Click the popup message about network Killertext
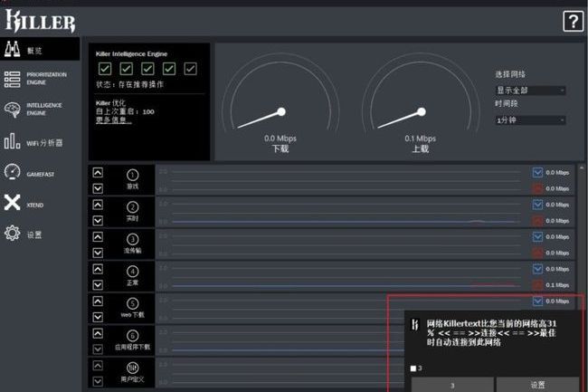 point(491,333)
